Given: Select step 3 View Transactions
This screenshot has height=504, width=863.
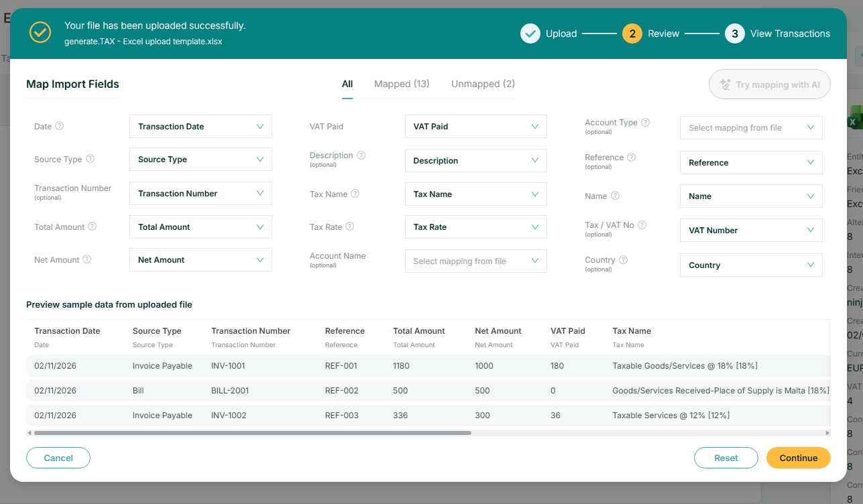Looking at the screenshot, I should point(777,34).
